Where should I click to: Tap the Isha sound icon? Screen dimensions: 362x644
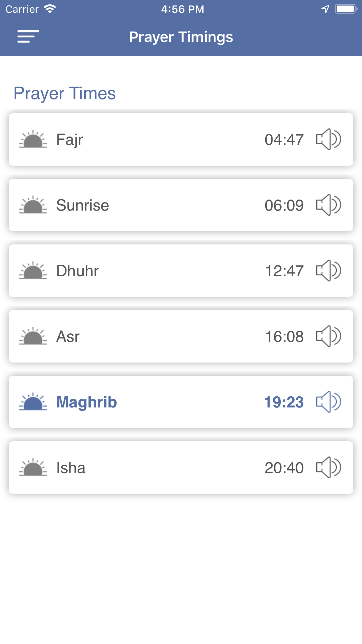coord(328,468)
